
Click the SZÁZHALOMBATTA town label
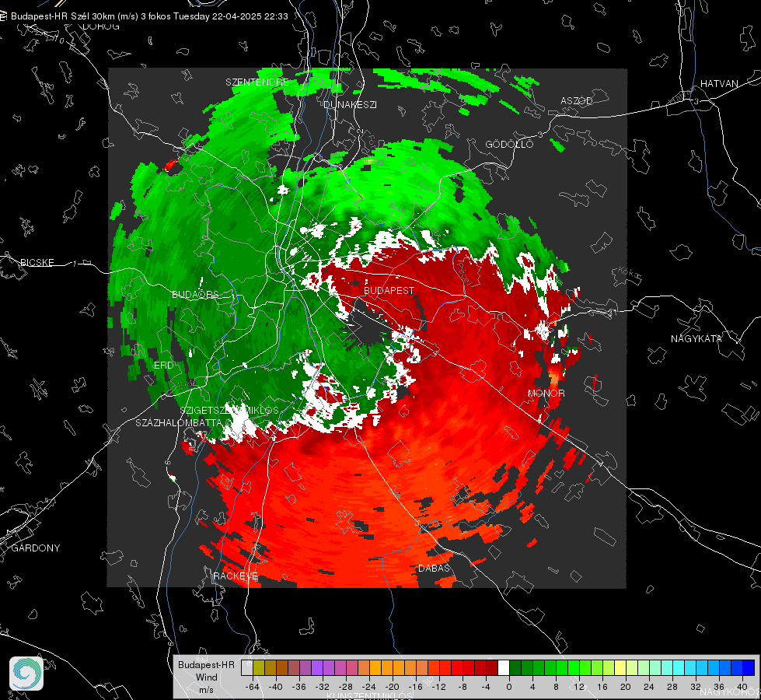[179, 422]
